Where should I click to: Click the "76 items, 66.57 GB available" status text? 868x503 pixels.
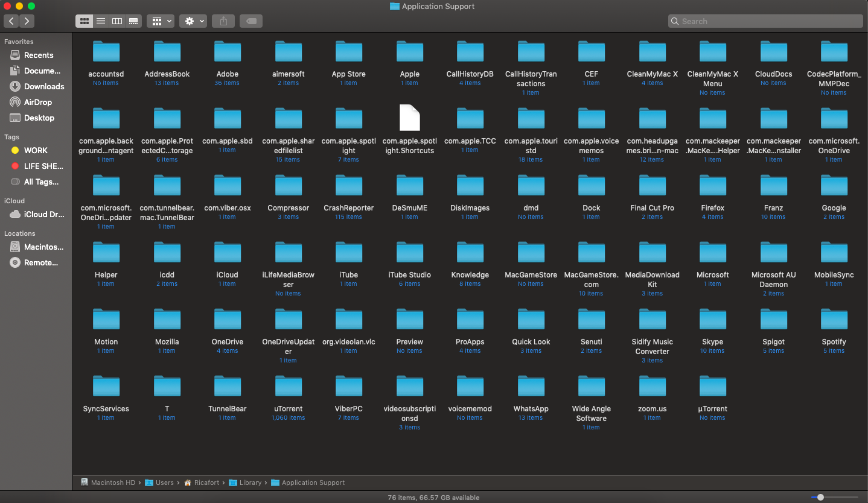coord(433,498)
